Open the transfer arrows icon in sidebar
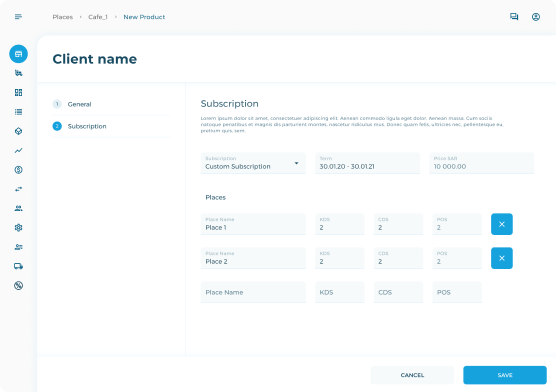Image resolution: width=556 pixels, height=392 pixels. click(18, 189)
